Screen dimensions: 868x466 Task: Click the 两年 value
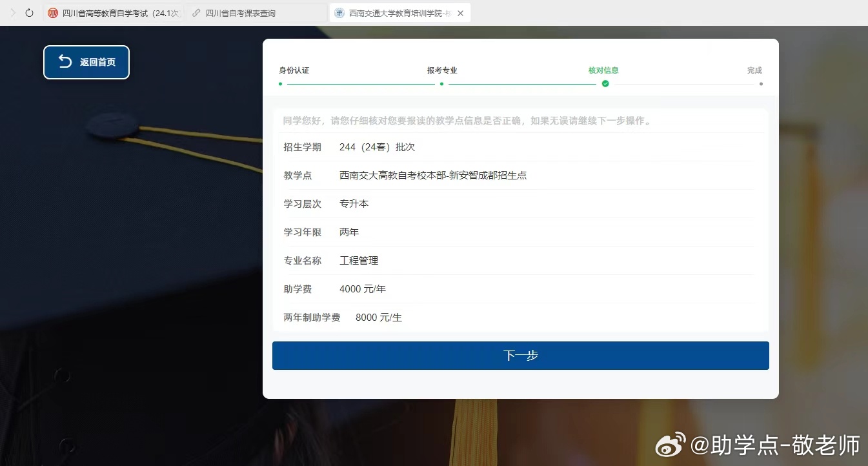coord(349,232)
